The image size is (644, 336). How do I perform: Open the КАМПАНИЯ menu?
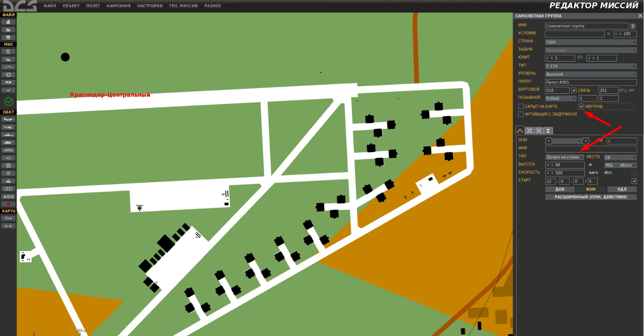pos(119,6)
